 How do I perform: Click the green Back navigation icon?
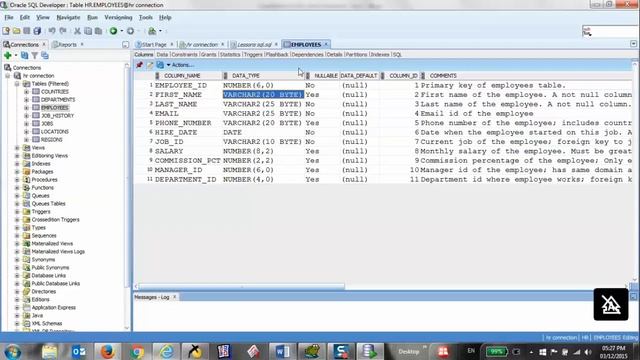click(113, 31)
